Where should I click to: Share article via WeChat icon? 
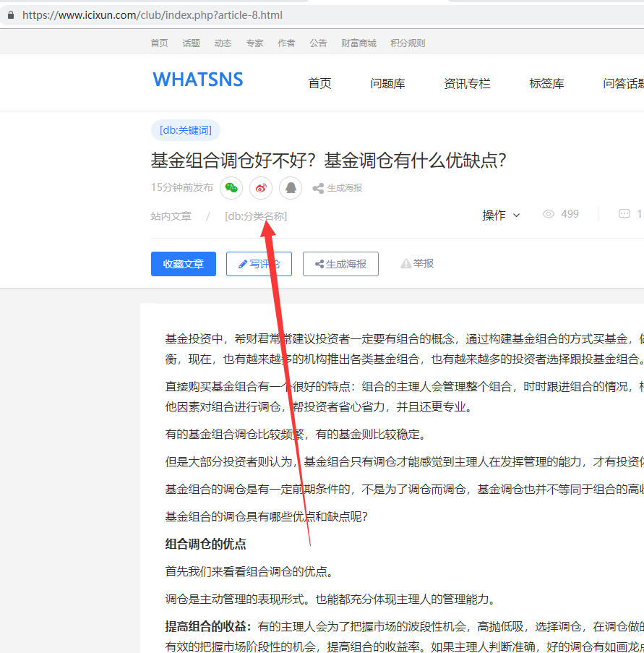(x=231, y=188)
